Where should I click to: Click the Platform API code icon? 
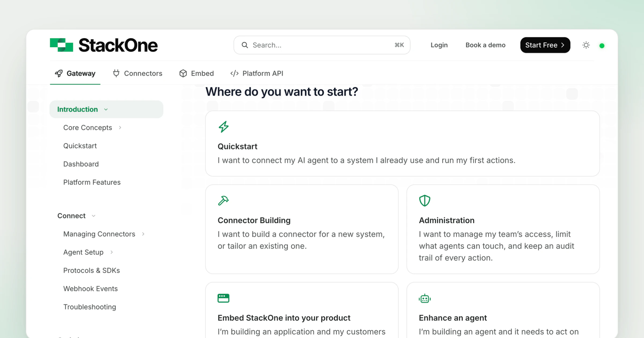(x=235, y=73)
